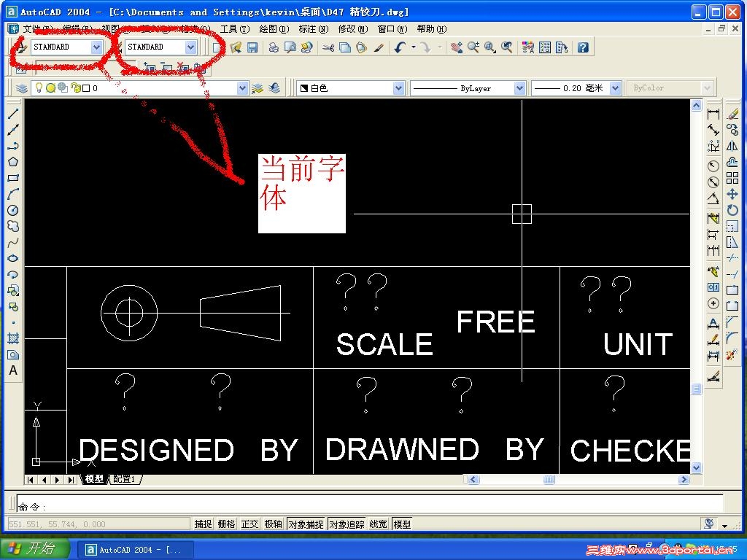The image size is (747, 560).
Task: Toggle 正交 ortho mode in status bar
Action: [x=249, y=524]
